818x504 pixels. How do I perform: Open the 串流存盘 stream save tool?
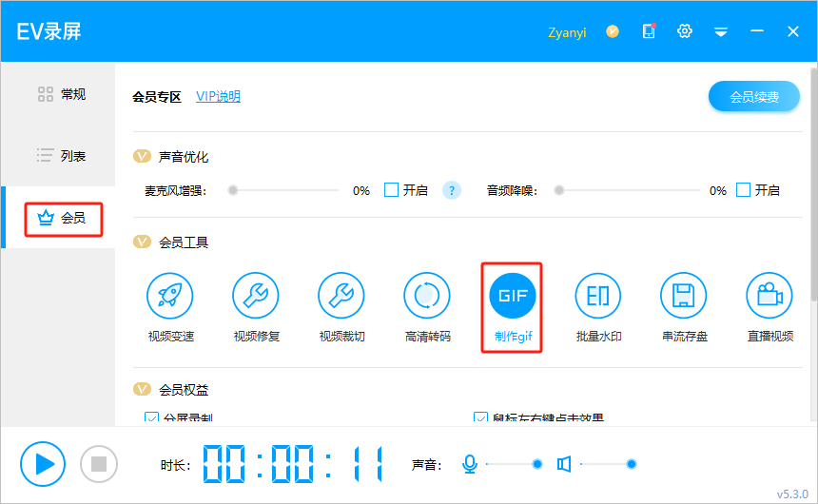tap(684, 297)
